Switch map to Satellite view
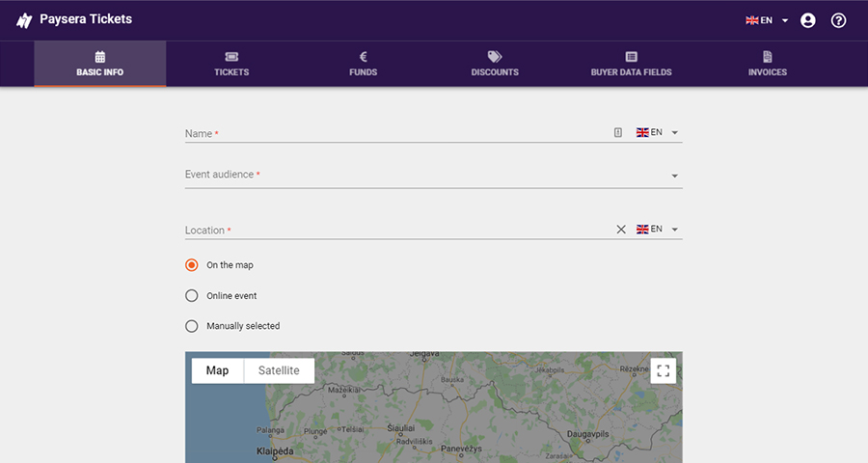Viewport: 868px width, 463px height. pyautogui.click(x=279, y=370)
